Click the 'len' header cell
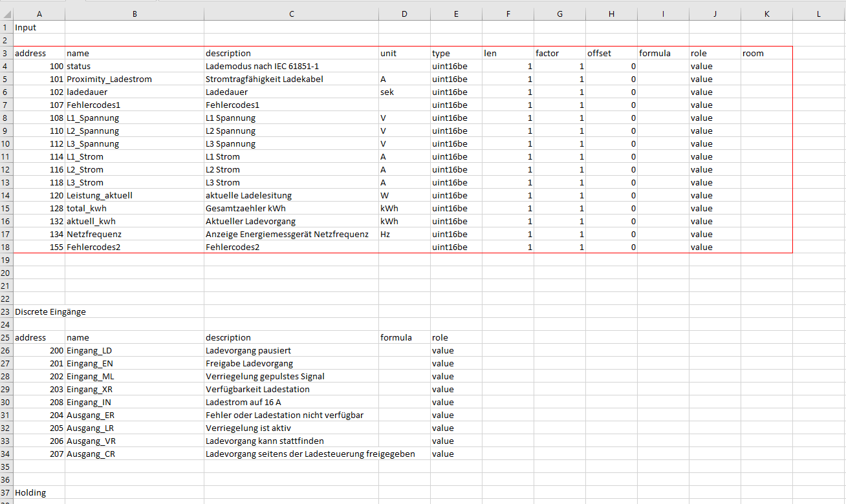 (x=508, y=53)
